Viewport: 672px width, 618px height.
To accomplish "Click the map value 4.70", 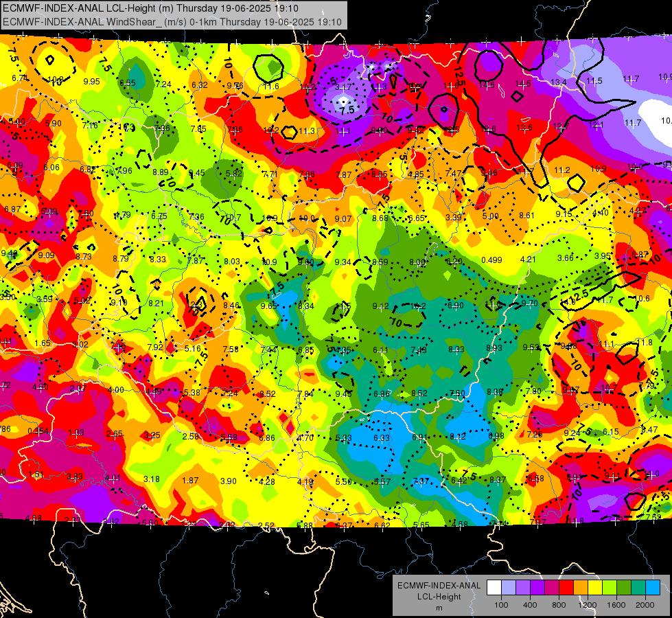I will (x=305, y=438).
